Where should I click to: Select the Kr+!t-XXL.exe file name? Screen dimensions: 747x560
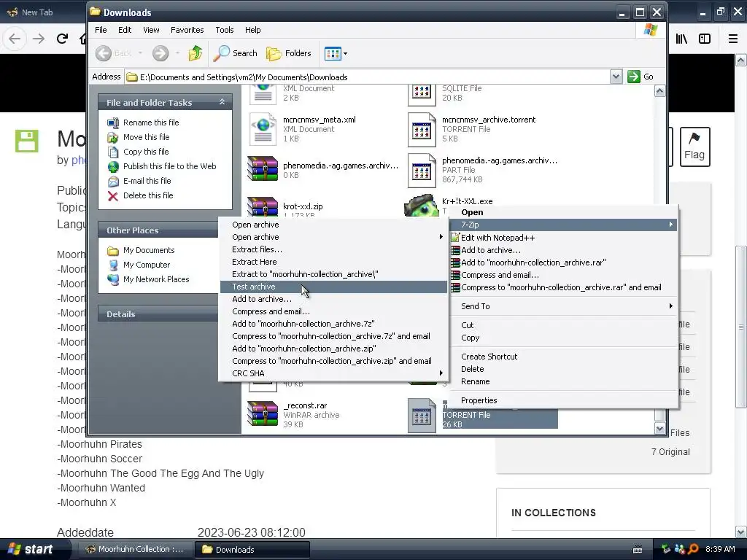click(x=467, y=201)
